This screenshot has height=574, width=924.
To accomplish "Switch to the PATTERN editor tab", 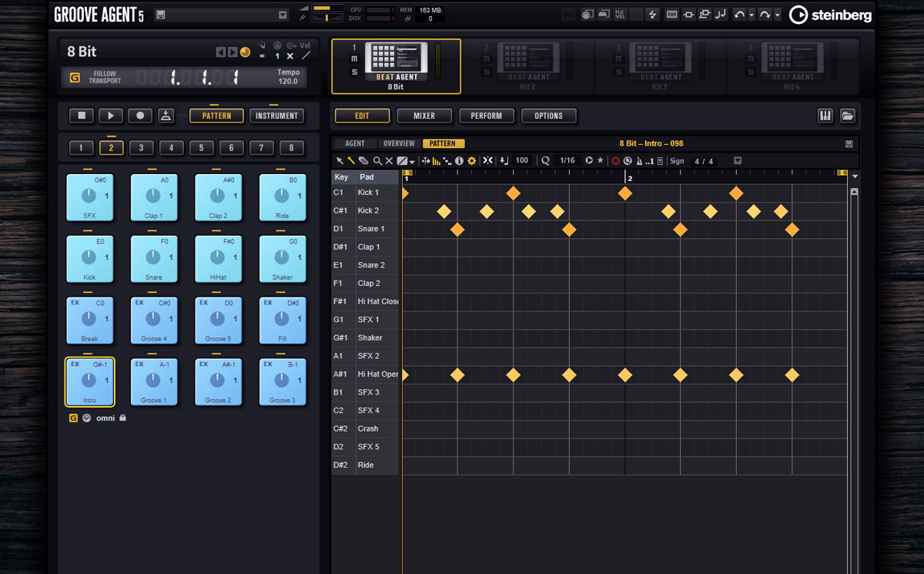I will [442, 143].
